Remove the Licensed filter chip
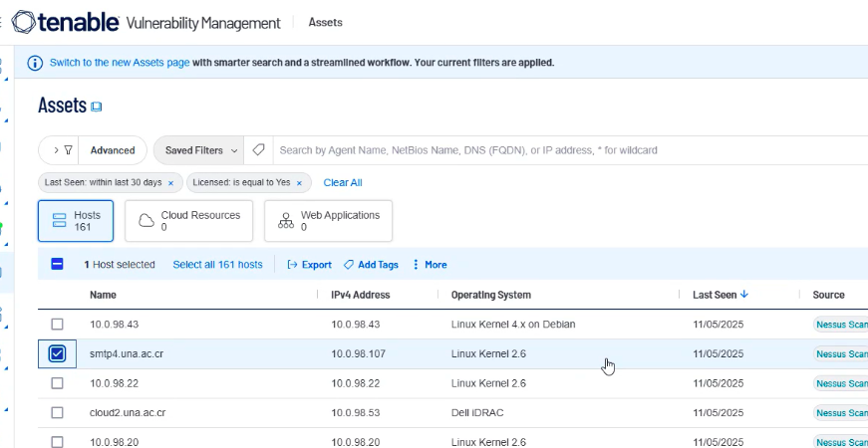Image resolution: width=868 pixels, height=448 pixels. 299,183
